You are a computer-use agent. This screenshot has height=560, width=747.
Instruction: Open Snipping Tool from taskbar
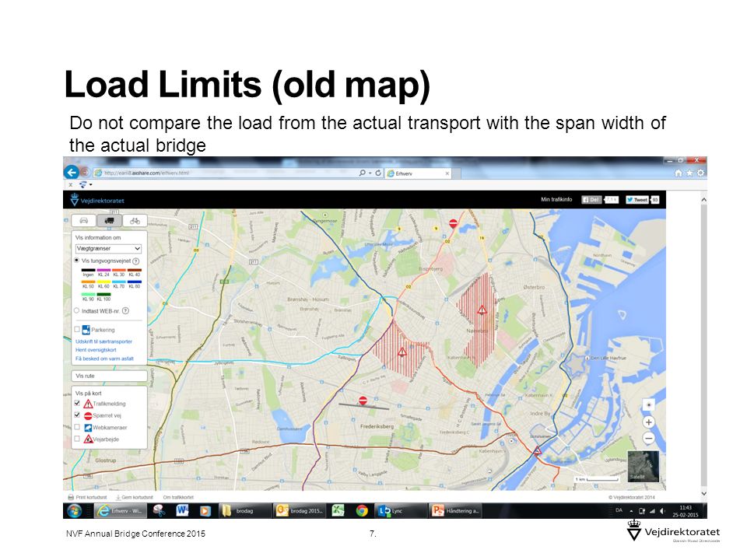(x=159, y=510)
